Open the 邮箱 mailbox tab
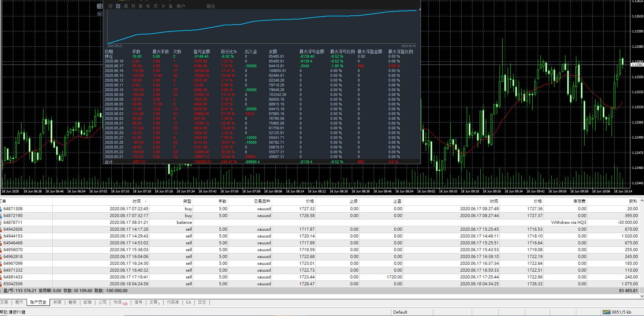Screen dimensions: 644x316 pos(87,302)
